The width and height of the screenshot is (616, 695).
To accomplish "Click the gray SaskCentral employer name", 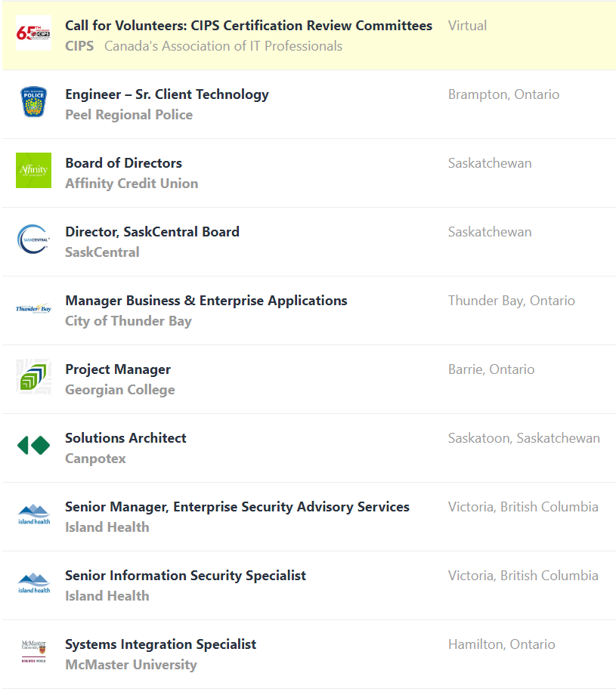I will pos(102,252).
